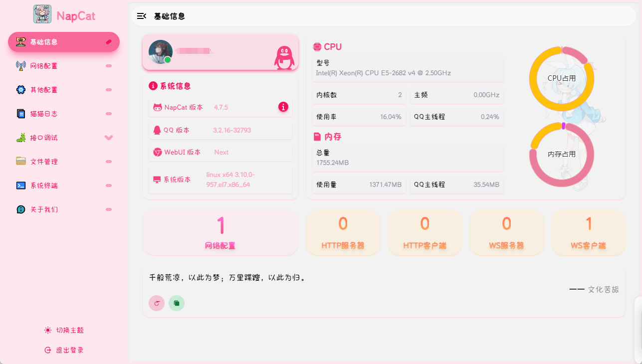Open 系统终端 from the sidebar
Viewport: 642px width, 364px height.
64,185
